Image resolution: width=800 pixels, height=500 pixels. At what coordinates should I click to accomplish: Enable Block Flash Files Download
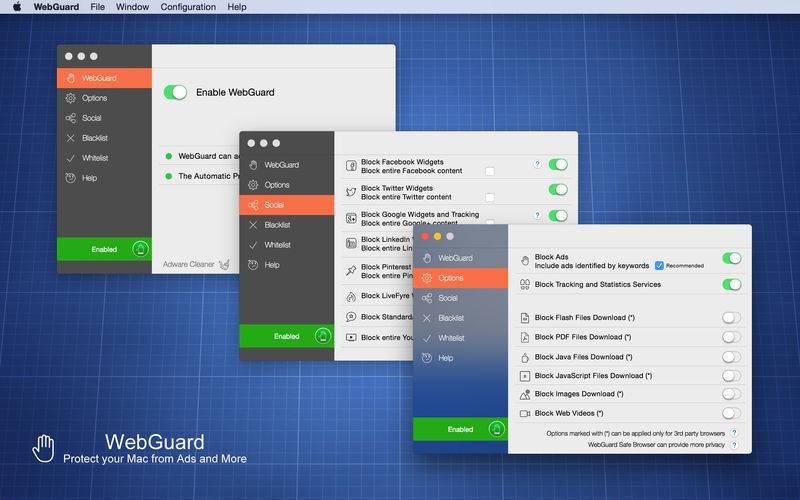[732, 318]
